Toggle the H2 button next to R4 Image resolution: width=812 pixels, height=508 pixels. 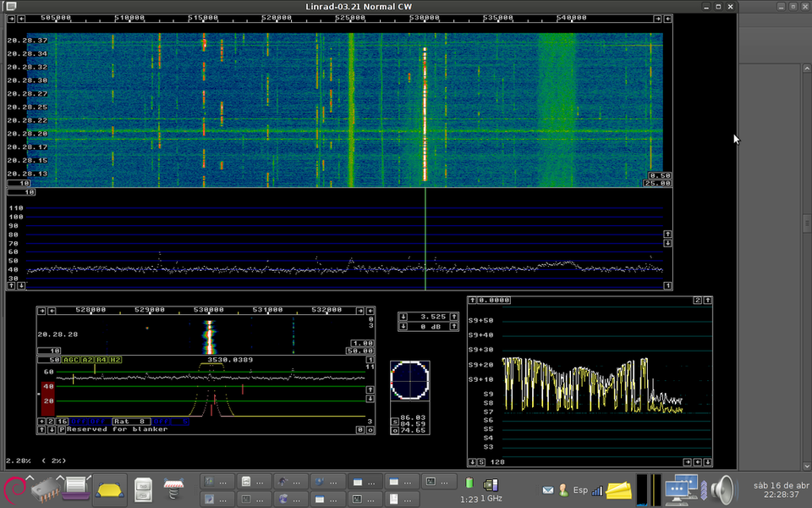pos(115,360)
